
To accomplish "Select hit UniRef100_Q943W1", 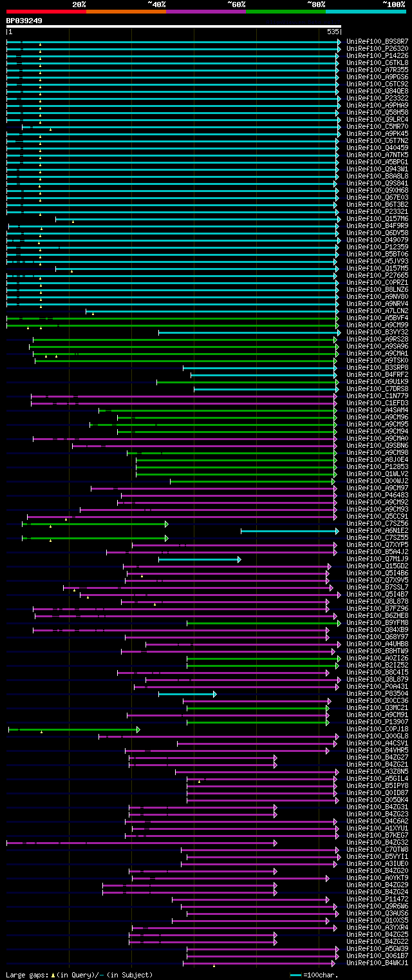I will click(377, 169).
